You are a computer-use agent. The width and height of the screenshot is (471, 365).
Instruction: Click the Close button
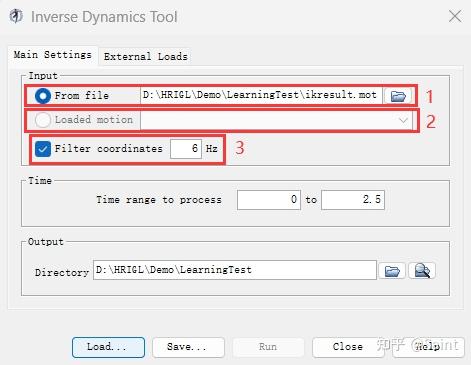coord(348,347)
